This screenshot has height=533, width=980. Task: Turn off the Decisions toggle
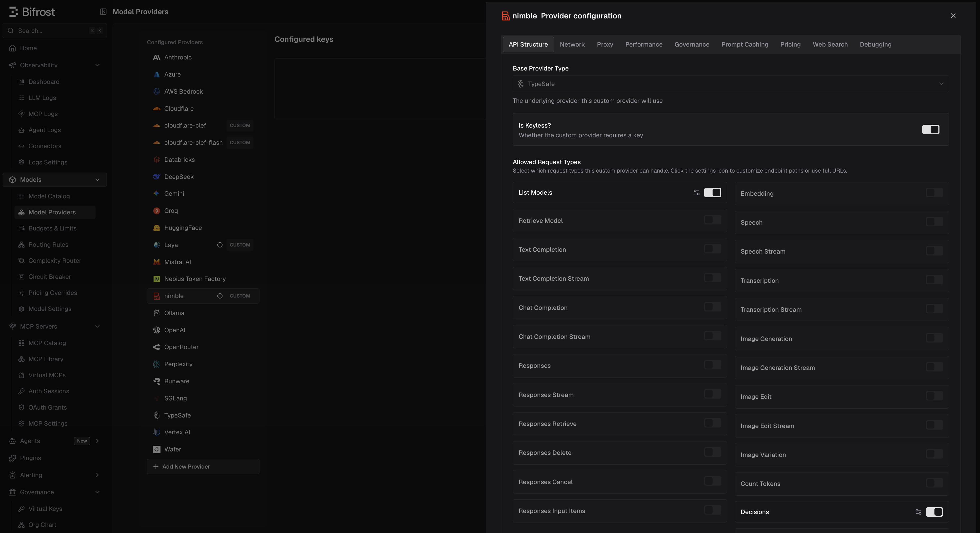click(934, 512)
